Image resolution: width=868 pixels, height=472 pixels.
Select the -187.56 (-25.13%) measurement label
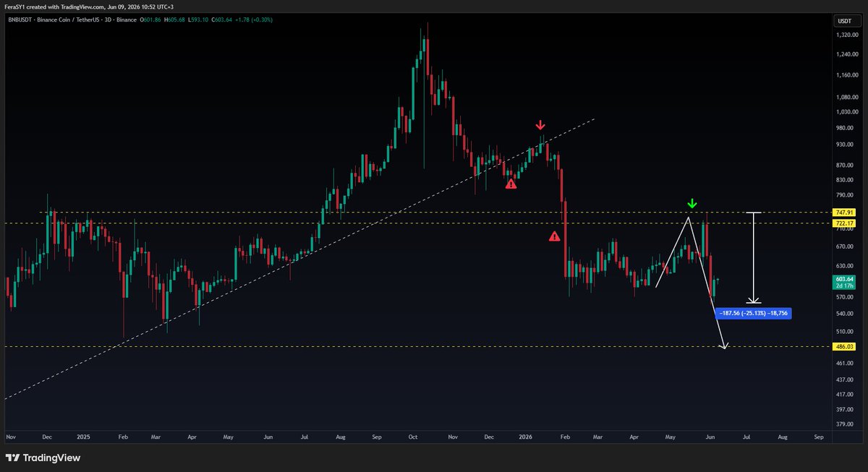(753, 314)
